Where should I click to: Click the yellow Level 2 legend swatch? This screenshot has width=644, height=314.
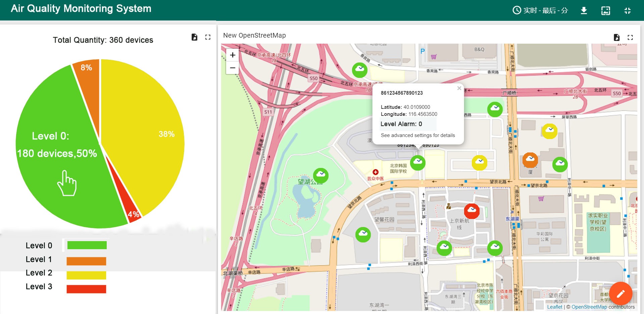coord(86,275)
